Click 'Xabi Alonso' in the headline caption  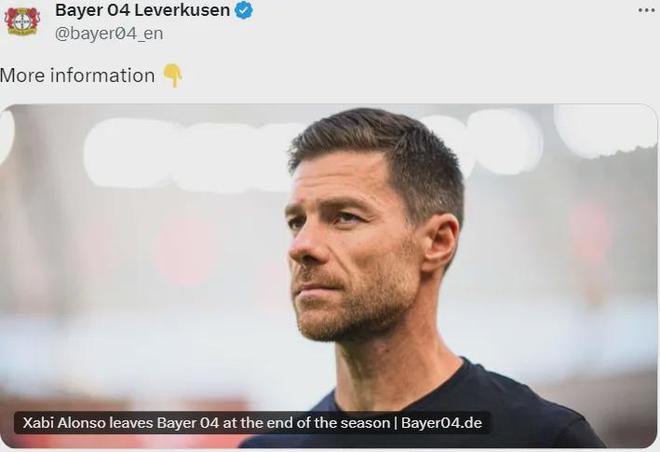pyautogui.click(x=64, y=423)
